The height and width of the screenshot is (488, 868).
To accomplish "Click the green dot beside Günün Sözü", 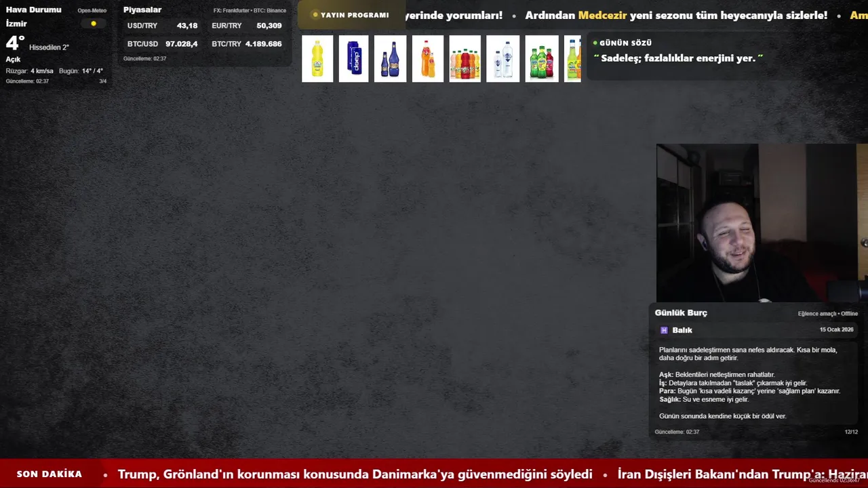I will click(595, 43).
